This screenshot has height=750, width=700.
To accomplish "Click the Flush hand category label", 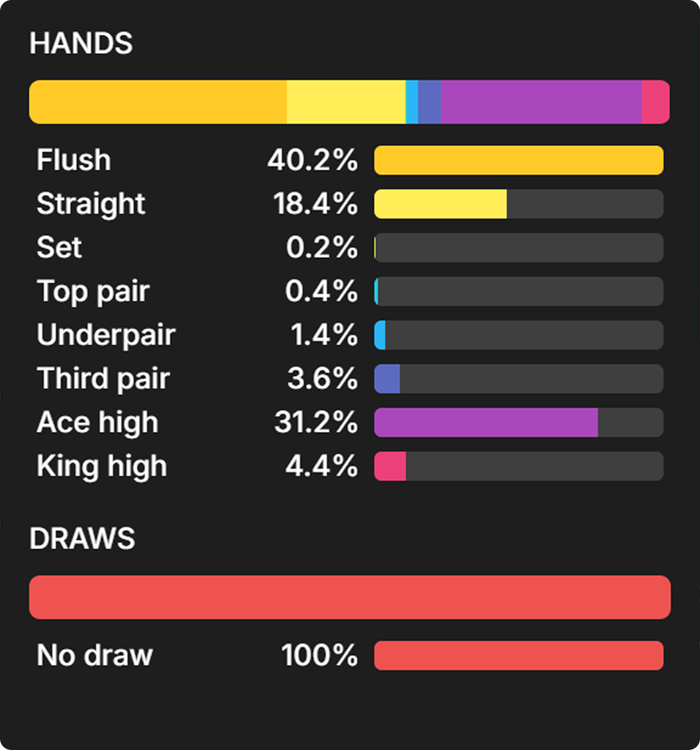I will (x=74, y=160).
